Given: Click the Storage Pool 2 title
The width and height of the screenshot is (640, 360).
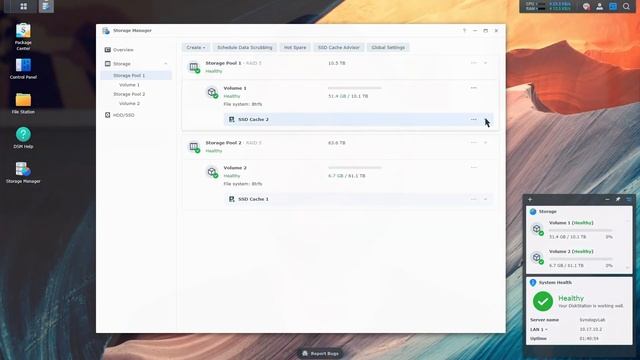Looking at the screenshot, I should point(223,143).
